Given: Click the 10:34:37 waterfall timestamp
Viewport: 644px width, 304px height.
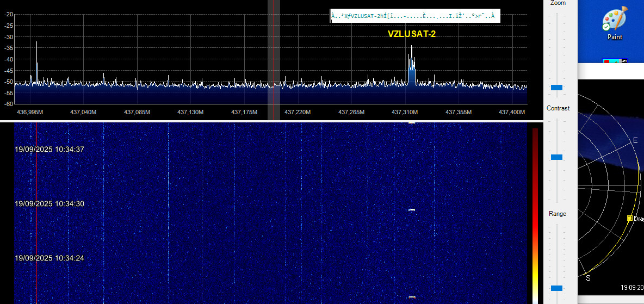Looking at the screenshot, I should point(49,150).
